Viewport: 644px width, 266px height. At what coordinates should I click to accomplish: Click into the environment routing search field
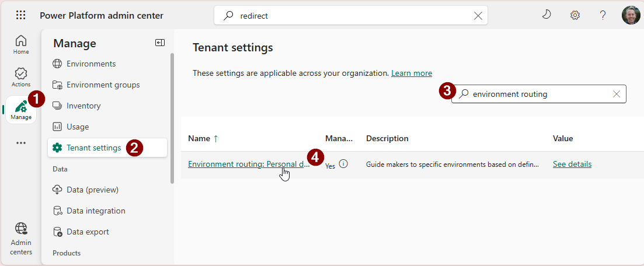click(539, 94)
